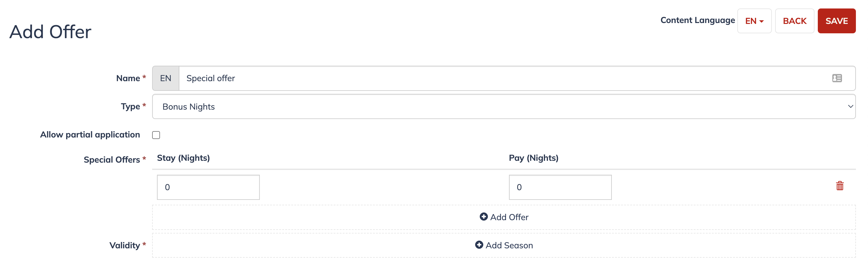The width and height of the screenshot is (868, 278).
Task: Open the Type dropdown showing Bonus Nights
Action: tap(504, 107)
